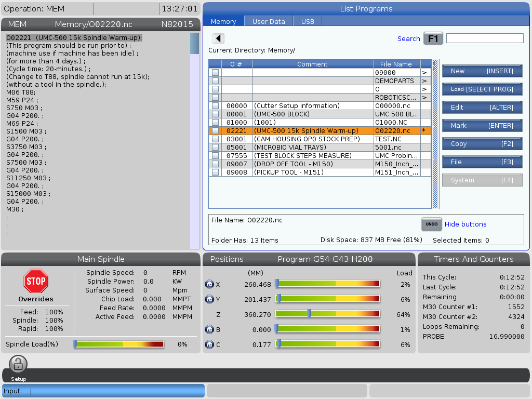Click the Copy [F2] button

(x=482, y=144)
